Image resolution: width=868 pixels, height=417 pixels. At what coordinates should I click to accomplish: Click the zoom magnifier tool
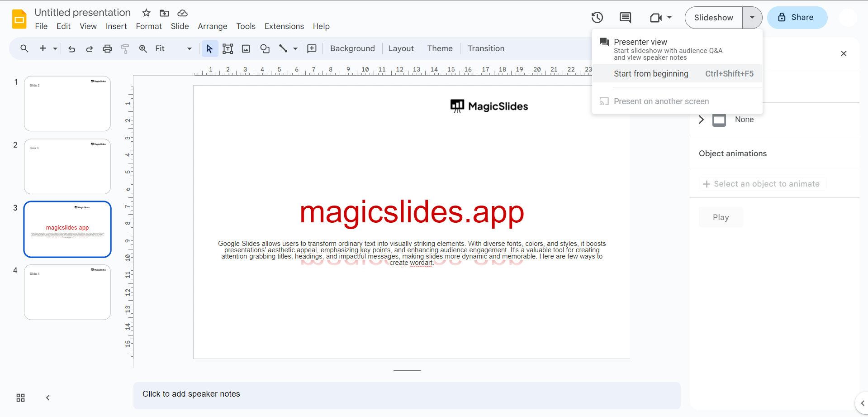pyautogui.click(x=143, y=48)
